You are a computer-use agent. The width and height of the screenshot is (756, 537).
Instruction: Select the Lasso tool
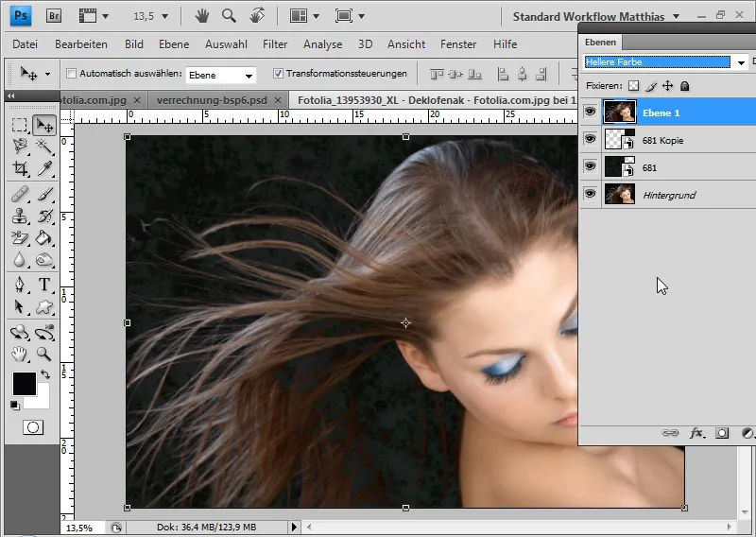[x=19, y=146]
